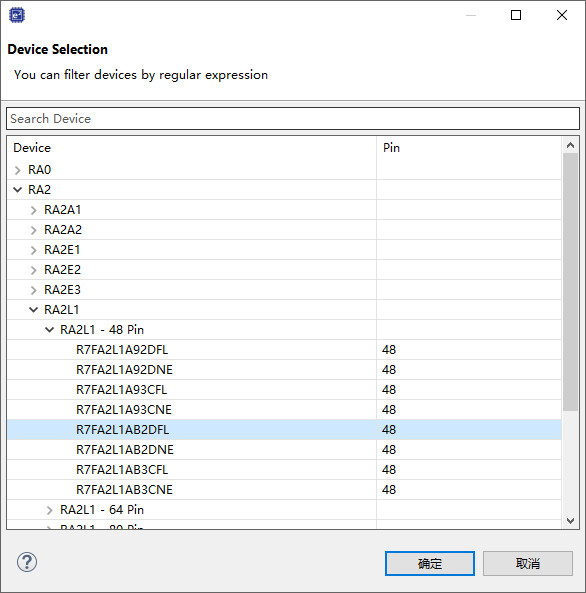
Task: Collapse the RA2L1 series node
Action: 33,310
